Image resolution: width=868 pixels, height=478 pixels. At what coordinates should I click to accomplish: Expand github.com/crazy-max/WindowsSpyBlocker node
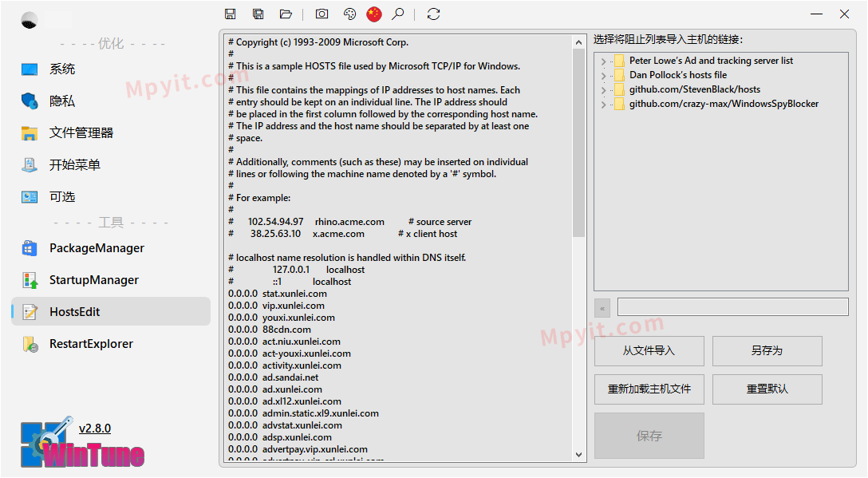[603, 104]
